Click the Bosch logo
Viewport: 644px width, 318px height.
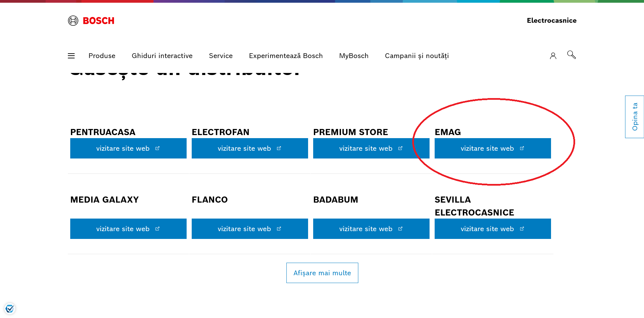click(91, 21)
